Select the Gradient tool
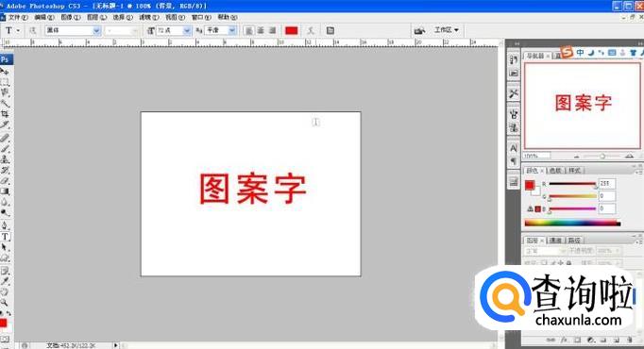The height and width of the screenshot is (349, 644). [x=5, y=191]
